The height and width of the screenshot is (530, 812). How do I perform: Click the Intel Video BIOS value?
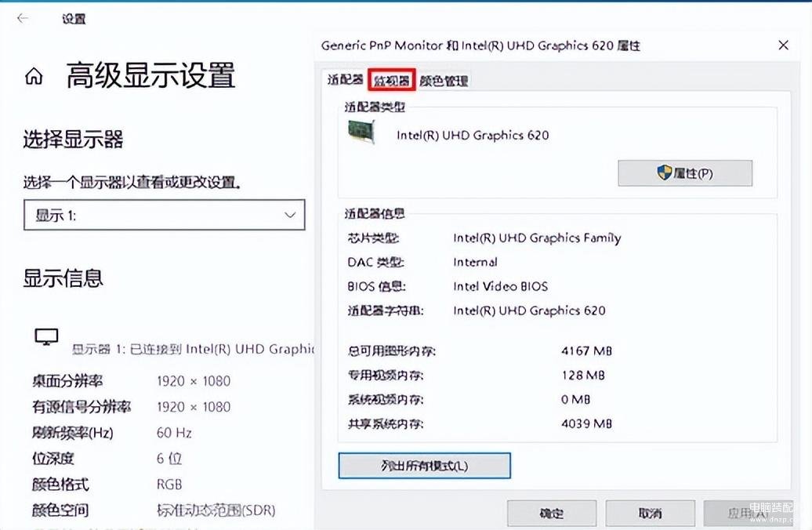500,286
